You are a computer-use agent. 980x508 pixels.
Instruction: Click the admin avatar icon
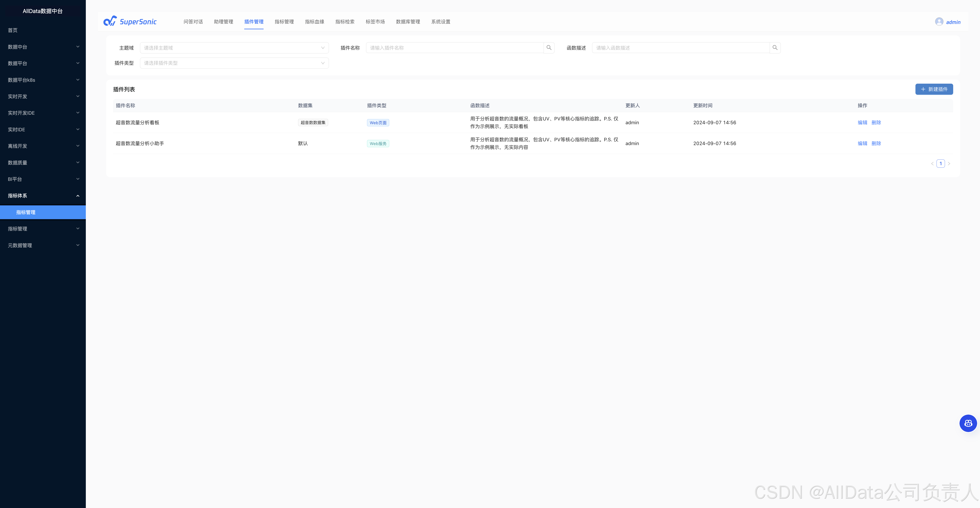tap(939, 22)
